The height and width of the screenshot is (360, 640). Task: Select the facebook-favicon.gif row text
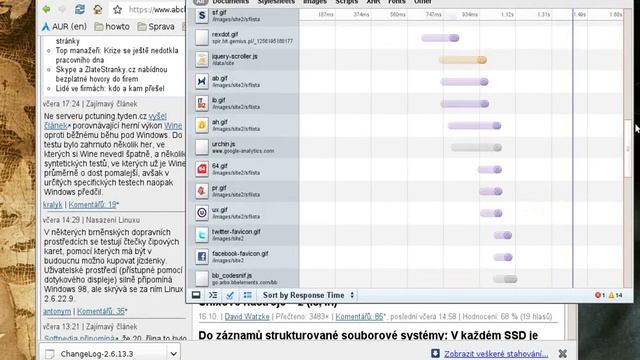240,257
